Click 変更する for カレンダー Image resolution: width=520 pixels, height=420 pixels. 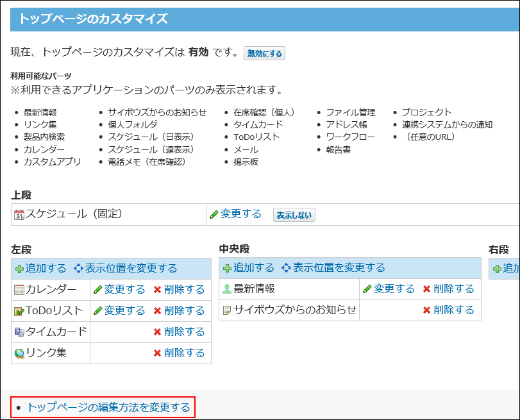124,289
